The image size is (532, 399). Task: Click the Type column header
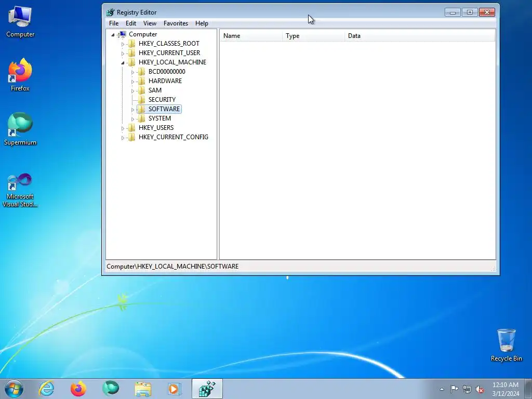313,36
